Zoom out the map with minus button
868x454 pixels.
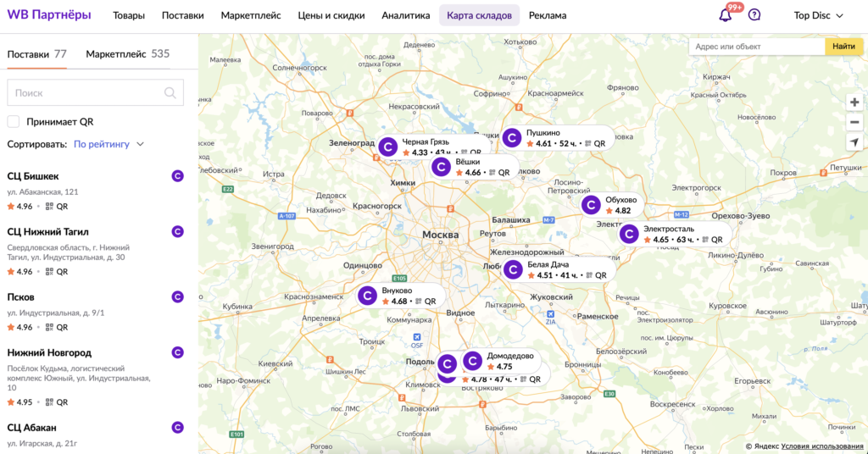854,122
